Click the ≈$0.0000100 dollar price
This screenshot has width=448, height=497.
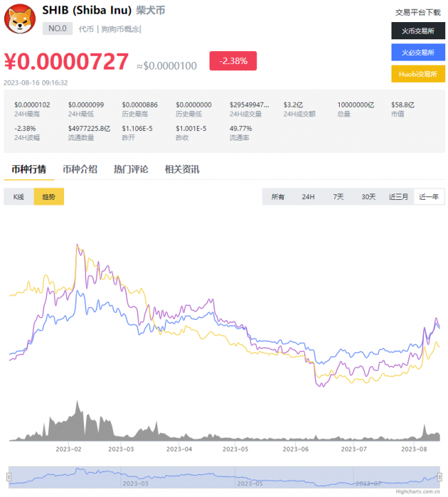coord(167,66)
